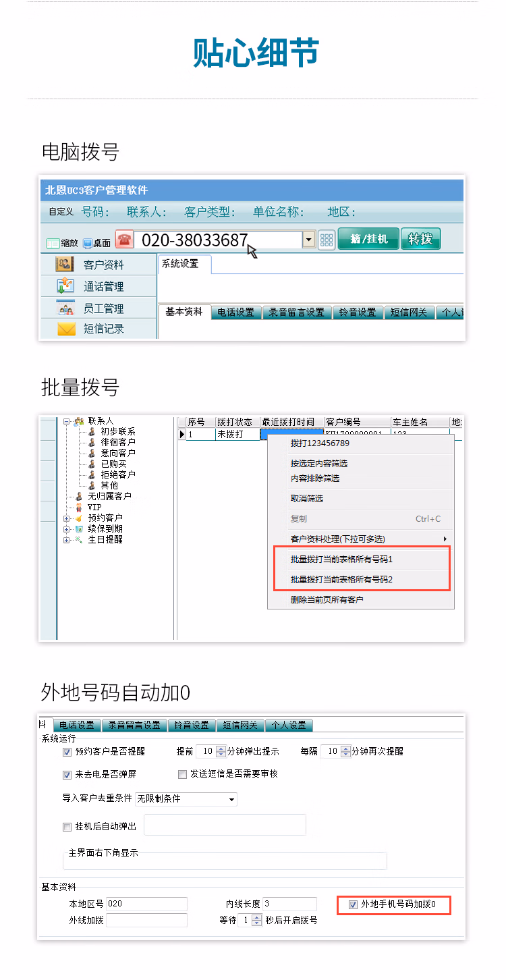Click the 序号 column header
The height and width of the screenshot is (980, 506).
point(200,422)
